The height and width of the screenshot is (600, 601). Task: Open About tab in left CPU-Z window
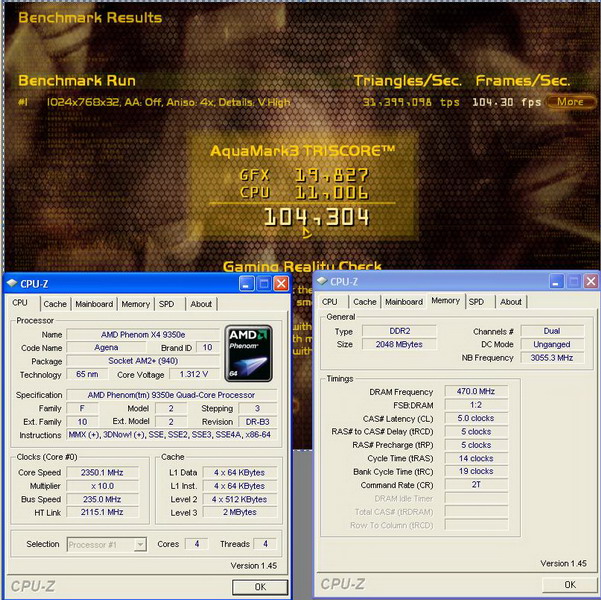201,304
